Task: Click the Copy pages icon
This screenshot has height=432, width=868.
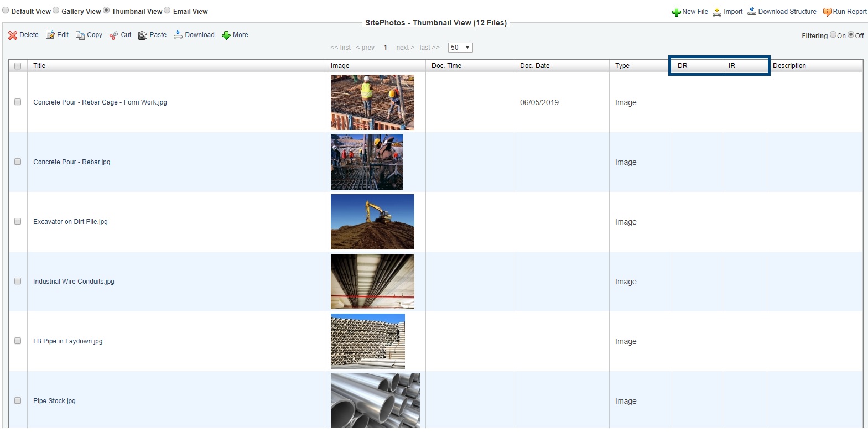Action: coord(80,35)
